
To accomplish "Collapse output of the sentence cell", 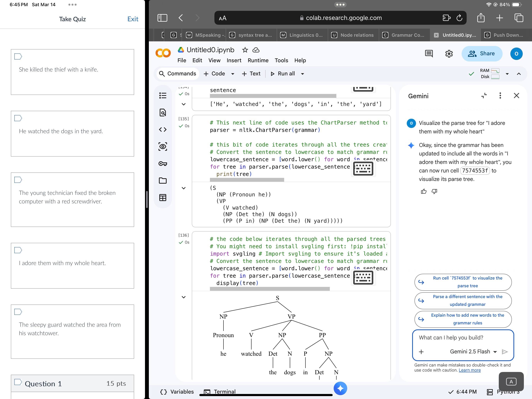I will [183, 104].
